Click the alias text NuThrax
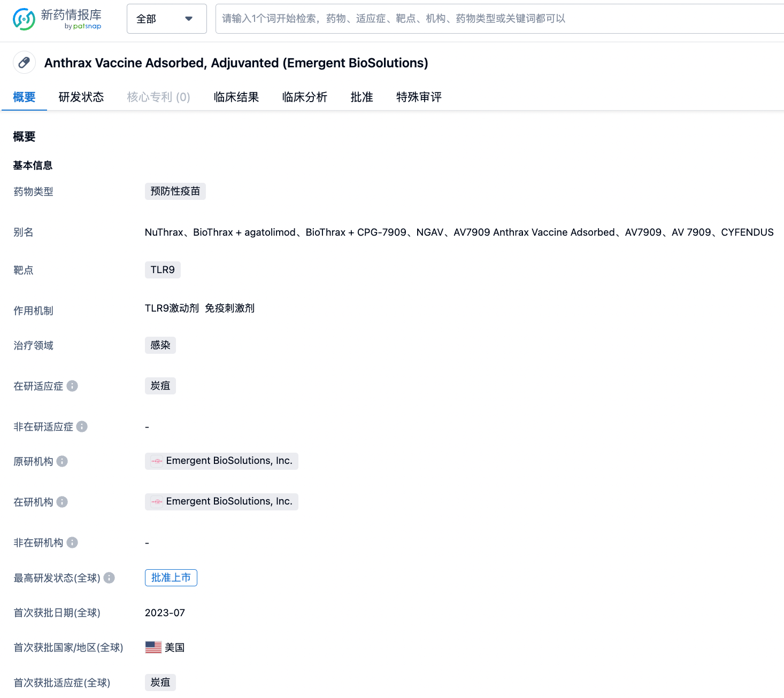The image size is (784, 698). click(x=164, y=232)
